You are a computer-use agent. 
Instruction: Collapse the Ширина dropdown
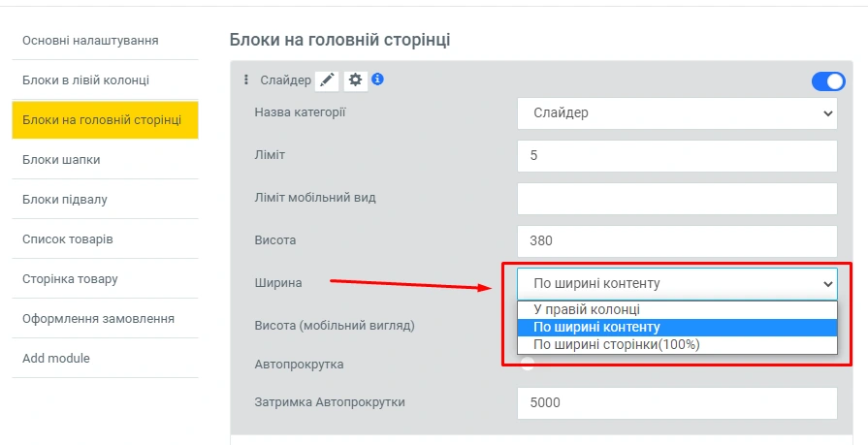click(677, 283)
